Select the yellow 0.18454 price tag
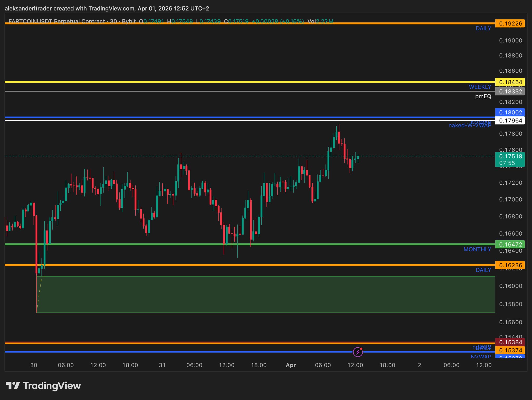 (510, 82)
